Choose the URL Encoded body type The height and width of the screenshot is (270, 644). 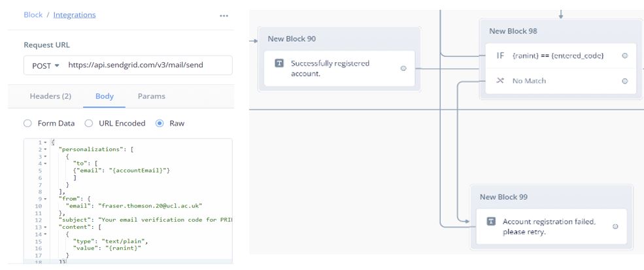[x=88, y=123]
